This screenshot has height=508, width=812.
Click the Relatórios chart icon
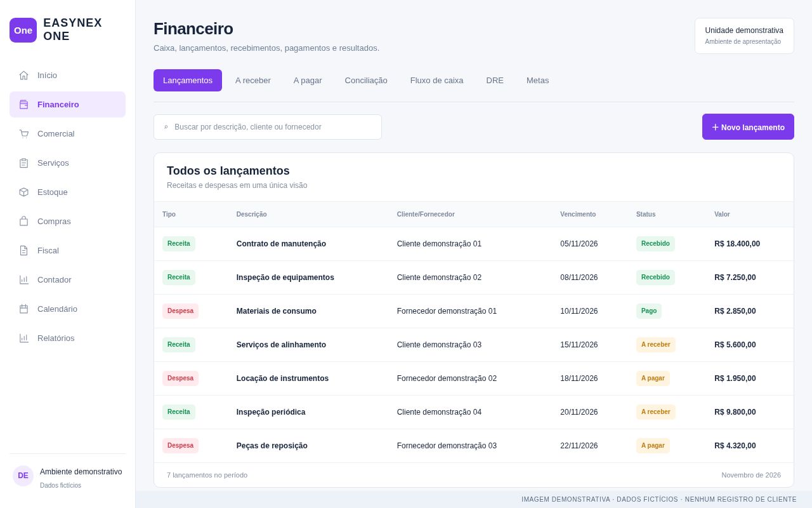23,338
